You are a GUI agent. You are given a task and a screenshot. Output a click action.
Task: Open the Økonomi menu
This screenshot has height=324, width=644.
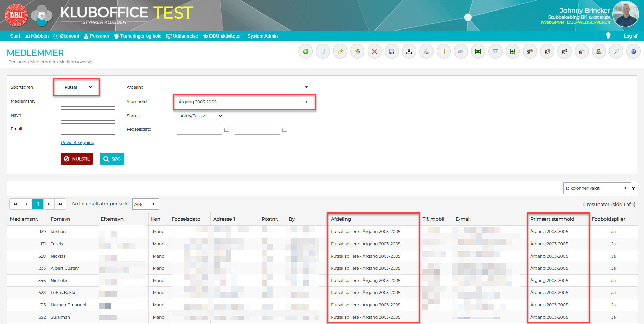[66, 36]
